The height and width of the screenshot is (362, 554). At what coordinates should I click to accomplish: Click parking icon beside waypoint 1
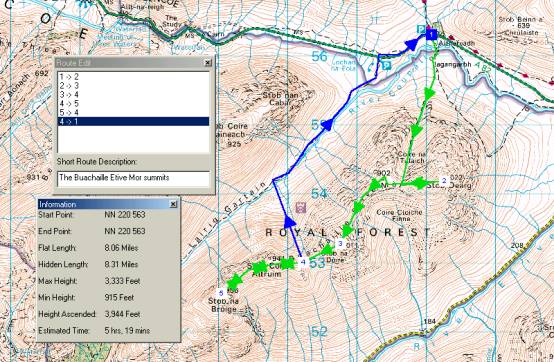(x=420, y=29)
